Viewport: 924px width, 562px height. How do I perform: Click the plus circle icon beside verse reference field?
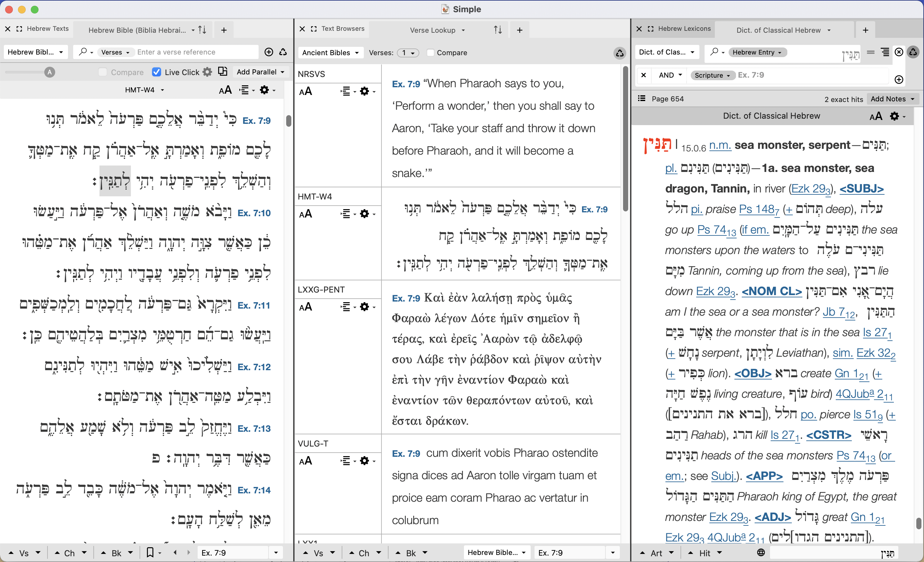click(269, 52)
